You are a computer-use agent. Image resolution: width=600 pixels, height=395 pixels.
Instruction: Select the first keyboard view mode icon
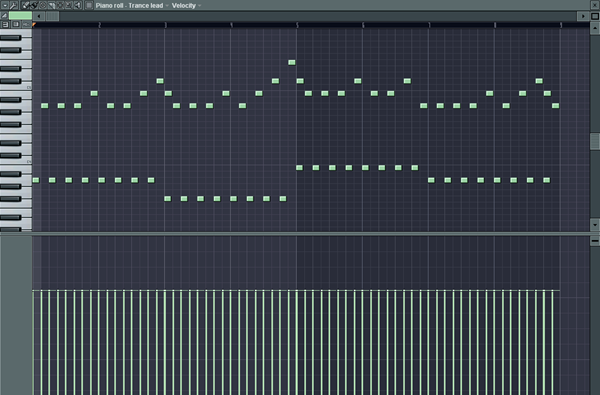pyautogui.click(x=5, y=24)
